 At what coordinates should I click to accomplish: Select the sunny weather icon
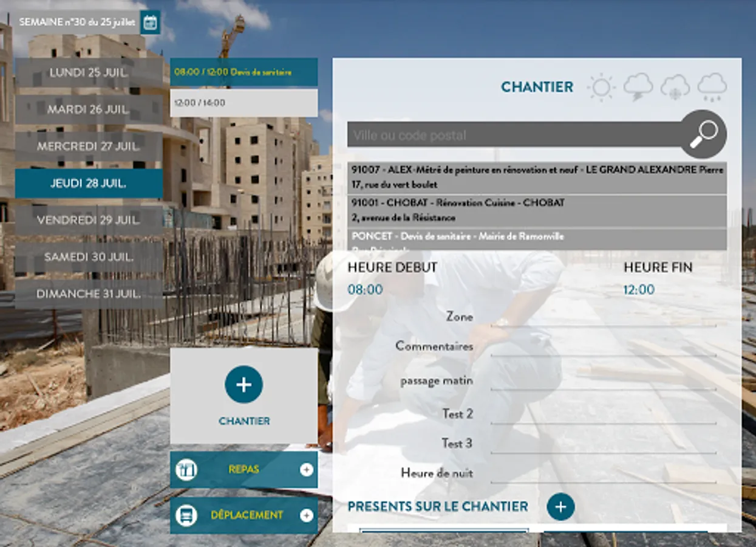click(601, 88)
